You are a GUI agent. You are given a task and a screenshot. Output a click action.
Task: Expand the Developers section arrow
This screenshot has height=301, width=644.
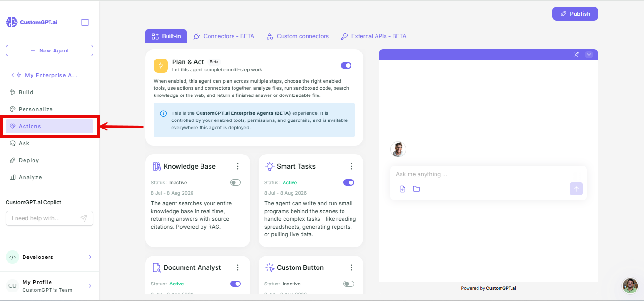(x=90, y=257)
